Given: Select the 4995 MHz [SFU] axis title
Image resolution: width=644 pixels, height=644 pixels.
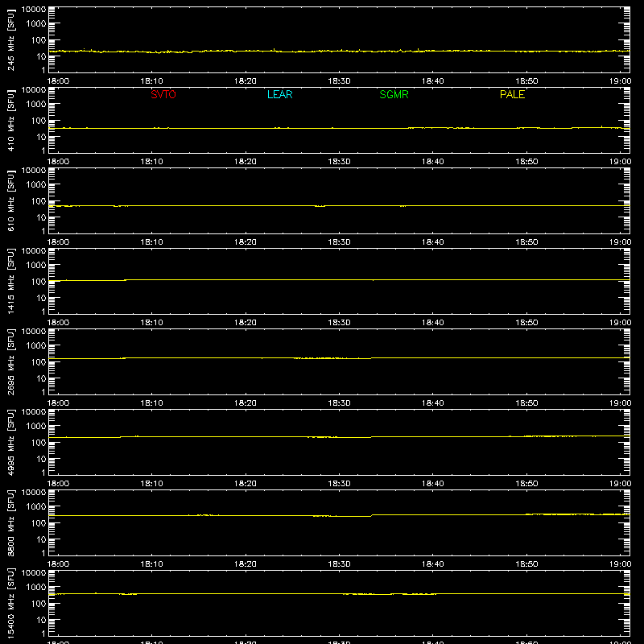Looking at the screenshot, I should [11, 442].
